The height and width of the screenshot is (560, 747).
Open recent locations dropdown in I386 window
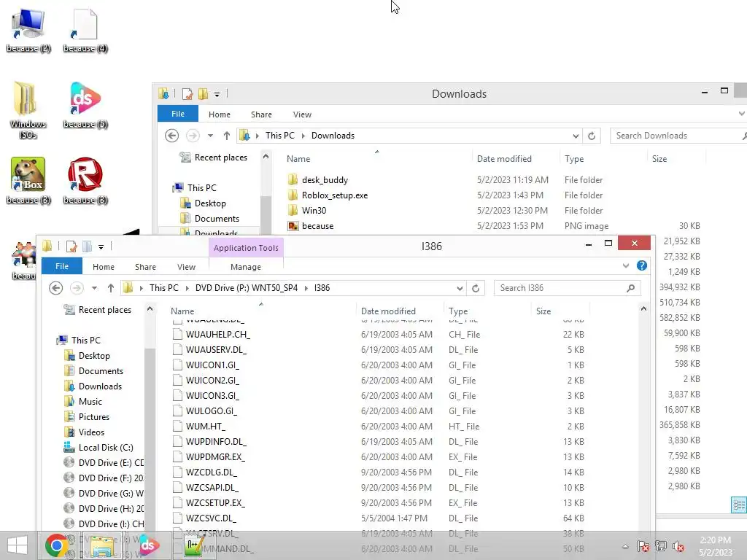(94, 287)
